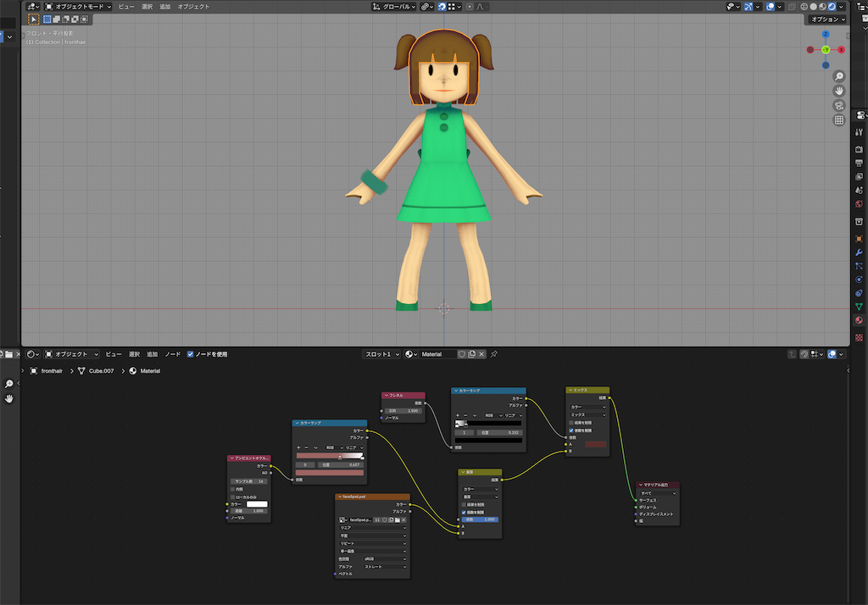This screenshot has width=868, height=605.
Task: Open オブジェクト shader type dropdown in node editor
Action: (71, 354)
